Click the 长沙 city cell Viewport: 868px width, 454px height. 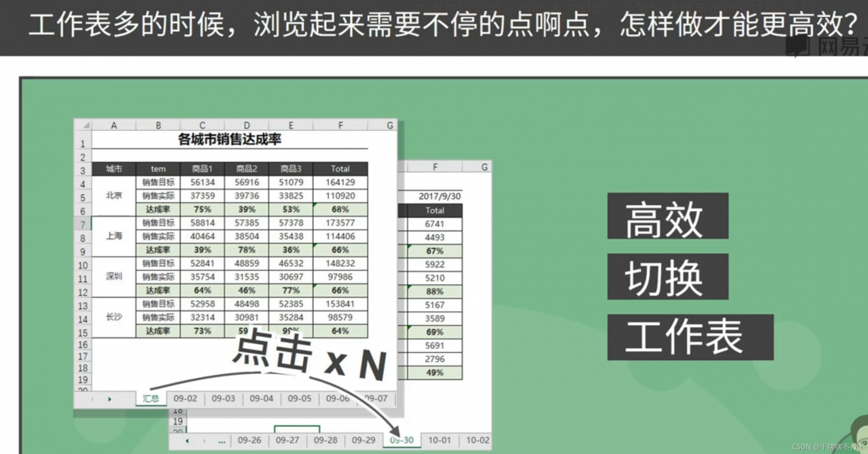coord(114,317)
